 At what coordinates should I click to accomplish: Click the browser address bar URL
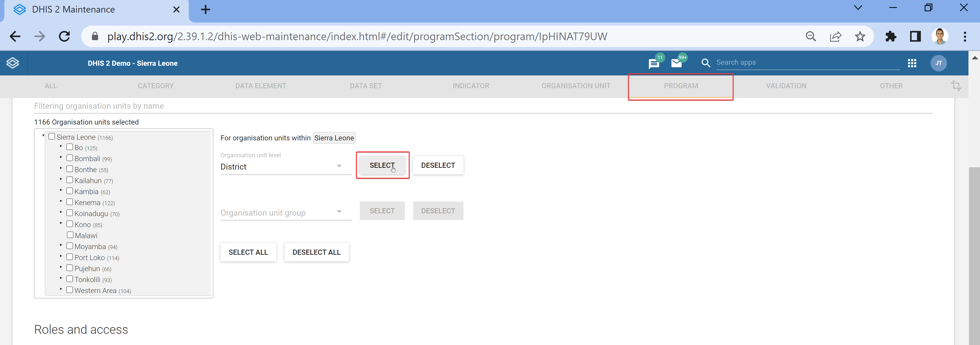357,37
